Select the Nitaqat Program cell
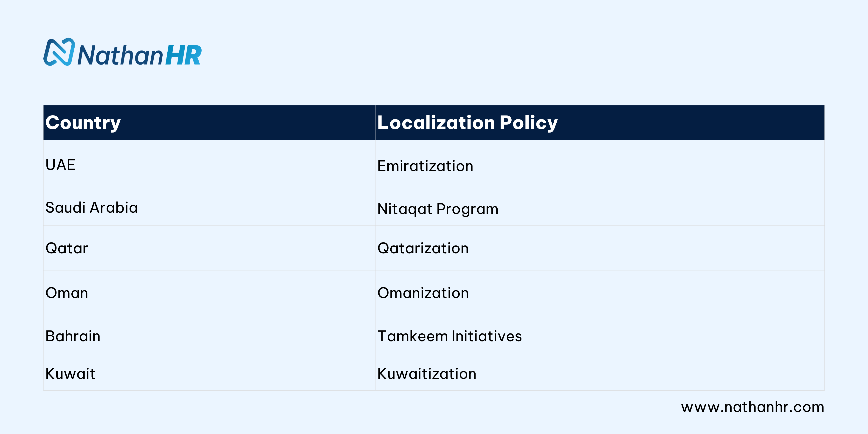 (x=600, y=209)
